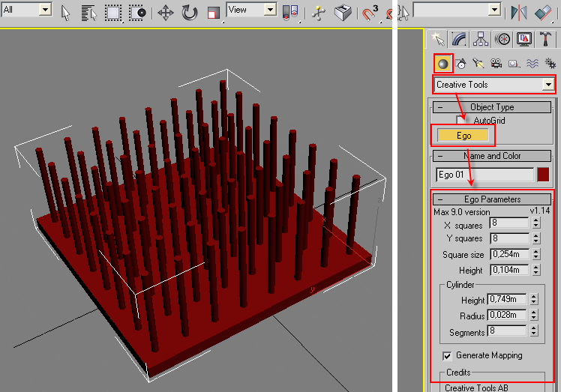Click the Cylinder Radius 0,028m field
This screenshot has width=561, height=392.
[x=506, y=315]
